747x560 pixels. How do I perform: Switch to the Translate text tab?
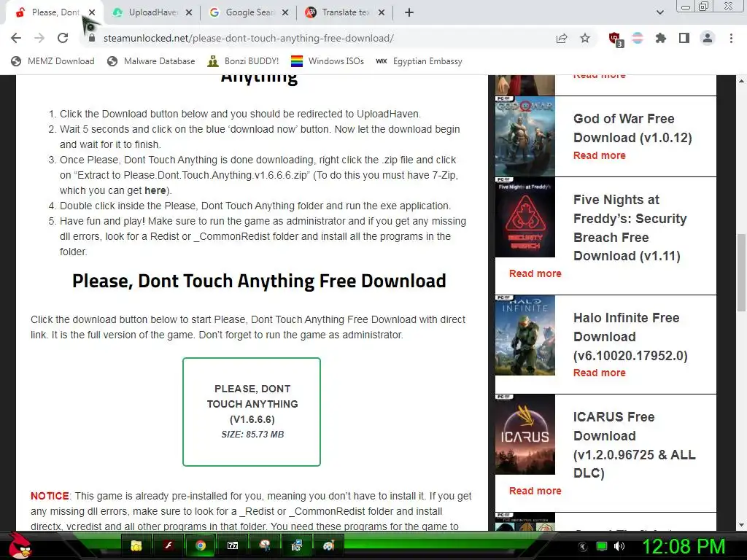[x=340, y=12]
